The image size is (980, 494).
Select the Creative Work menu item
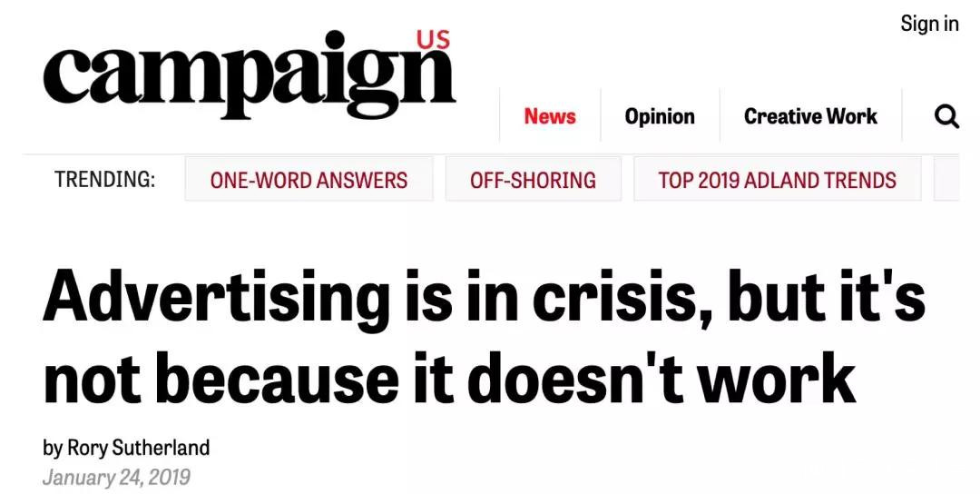pyautogui.click(x=810, y=116)
